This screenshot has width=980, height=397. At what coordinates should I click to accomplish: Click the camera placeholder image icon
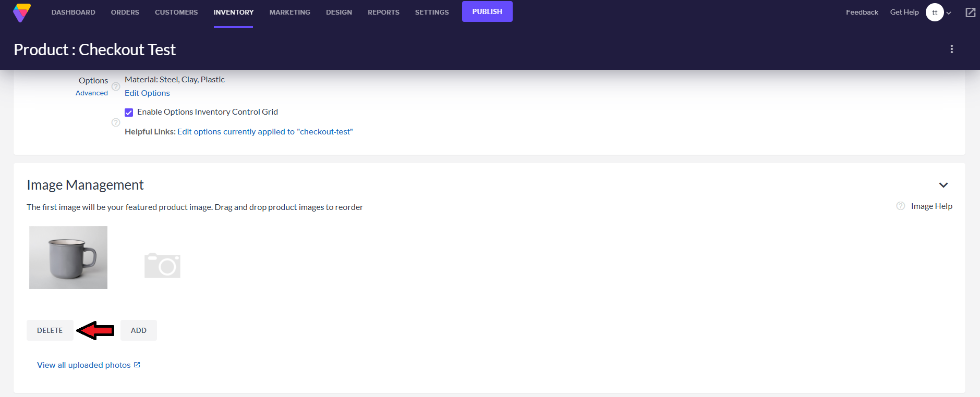pyautogui.click(x=162, y=265)
